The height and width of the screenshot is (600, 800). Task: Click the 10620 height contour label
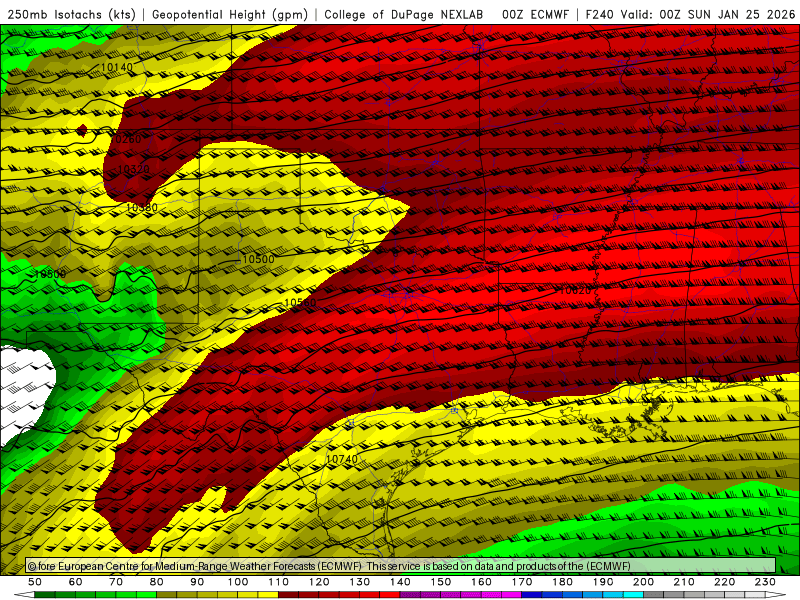point(575,290)
